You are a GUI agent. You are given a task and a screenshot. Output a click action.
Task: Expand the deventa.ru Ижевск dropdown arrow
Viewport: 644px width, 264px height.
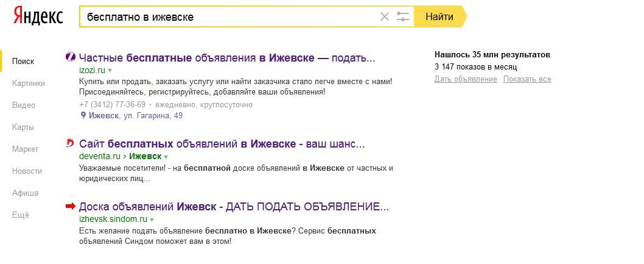click(x=166, y=157)
